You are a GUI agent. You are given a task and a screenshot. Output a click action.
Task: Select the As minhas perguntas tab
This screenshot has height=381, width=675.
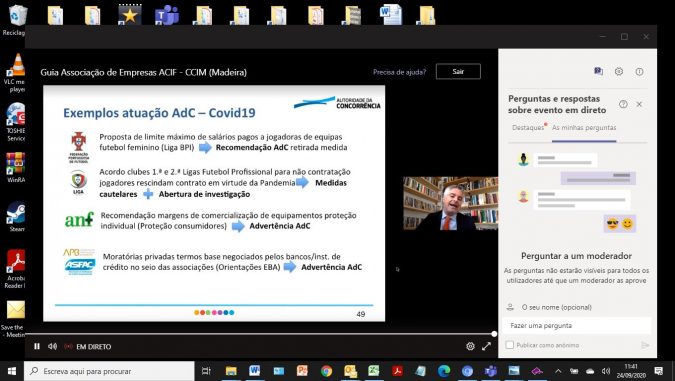[x=584, y=127]
